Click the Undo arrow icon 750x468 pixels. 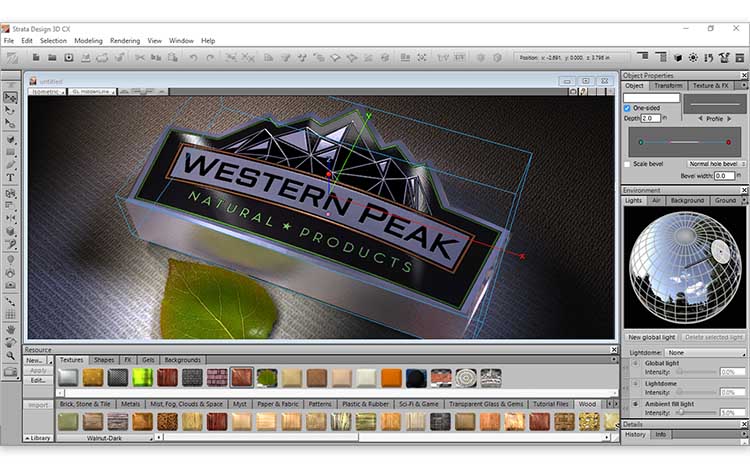pos(193,57)
